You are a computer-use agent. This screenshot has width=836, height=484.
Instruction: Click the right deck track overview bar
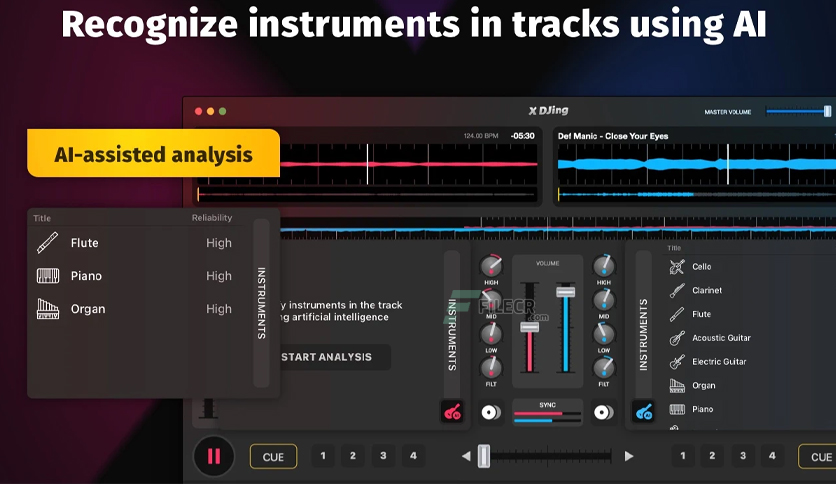[697, 195]
